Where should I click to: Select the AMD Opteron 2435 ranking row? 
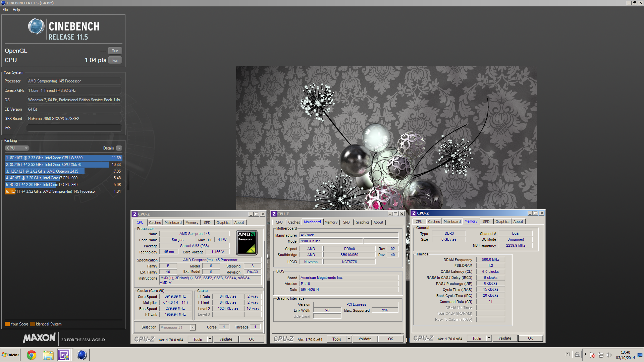point(63,171)
